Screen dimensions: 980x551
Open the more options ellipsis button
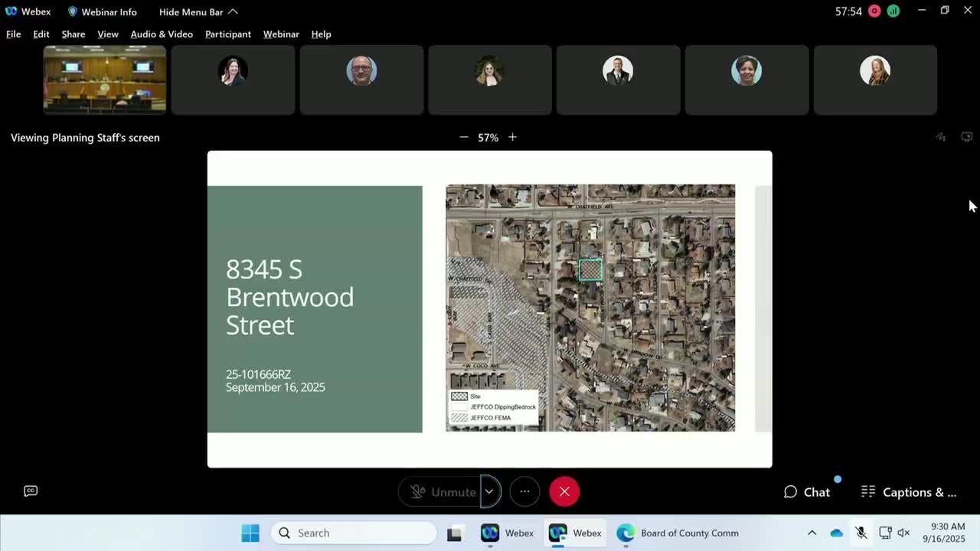524,492
